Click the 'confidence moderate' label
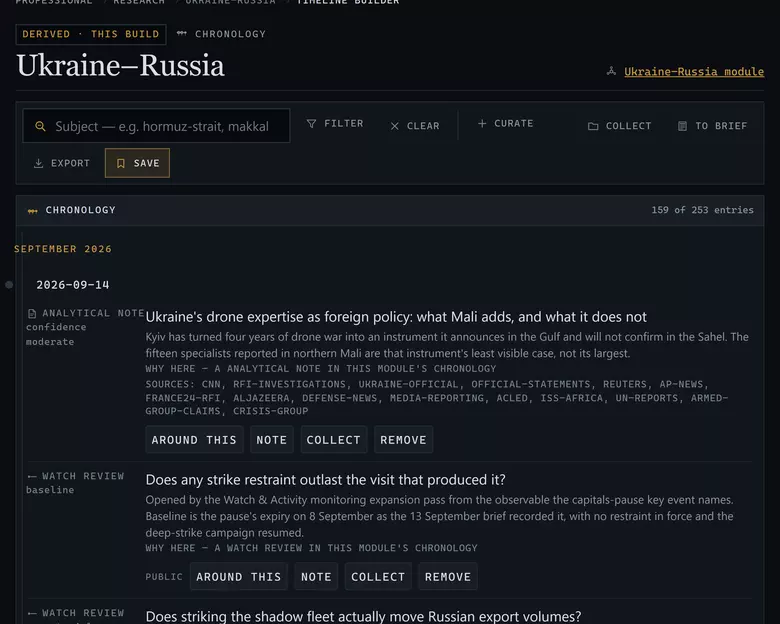 click(x=56, y=334)
